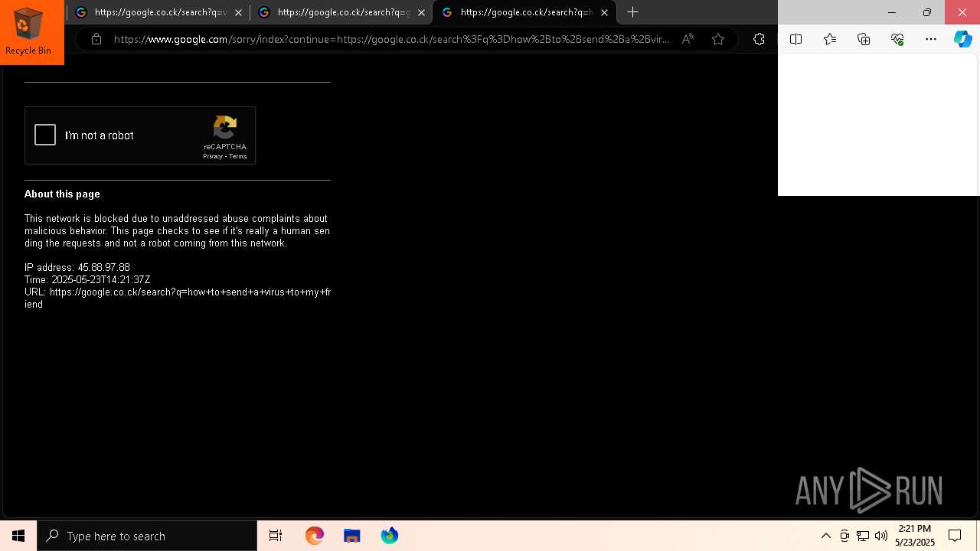The height and width of the screenshot is (551, 980).
Task: Open reCAPTCHA Privacy link
Action: (x=213, y=156)
